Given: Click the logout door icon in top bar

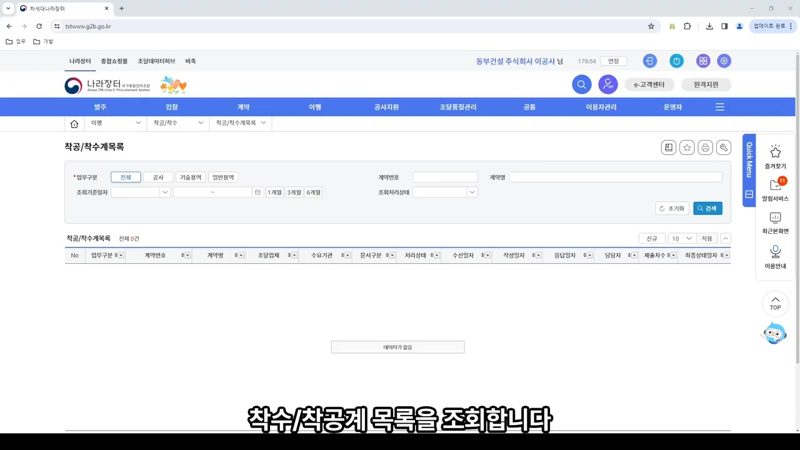Looking at the screenshot, I should tap(649, 61).
